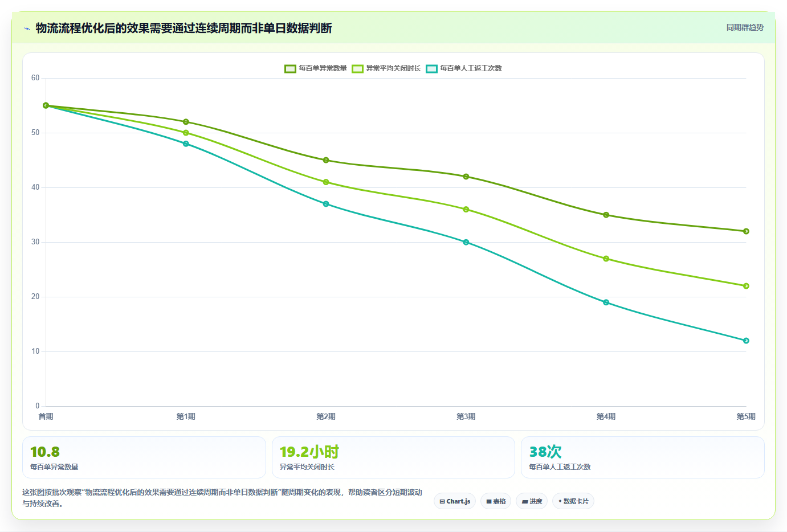
Task: Click the 第1期 x-axis label
Action: tap(186, 417)
